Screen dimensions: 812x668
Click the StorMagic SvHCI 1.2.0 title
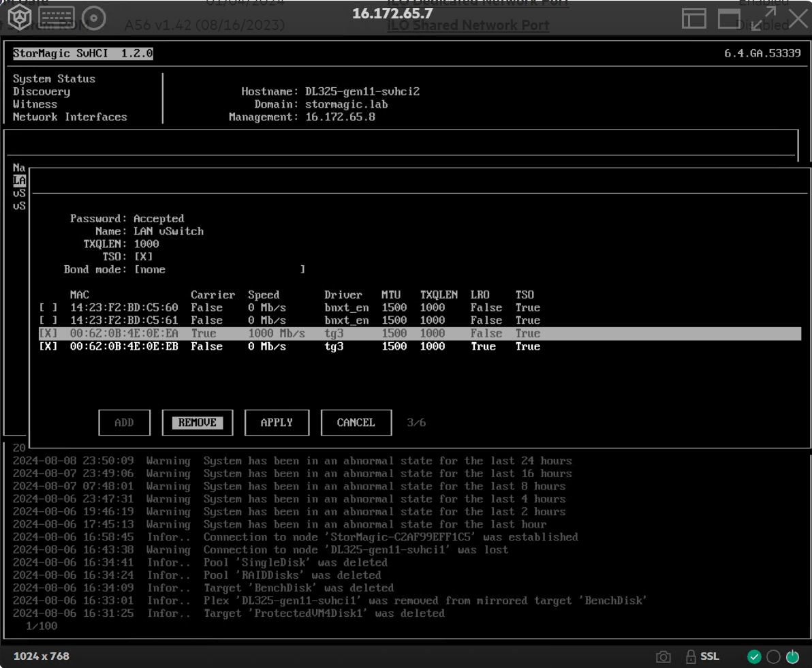[83, 53]
